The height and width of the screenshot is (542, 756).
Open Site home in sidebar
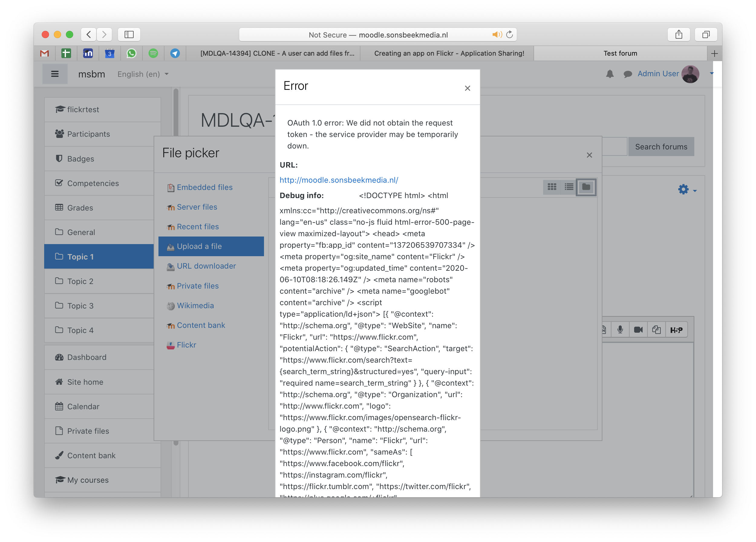99,382
